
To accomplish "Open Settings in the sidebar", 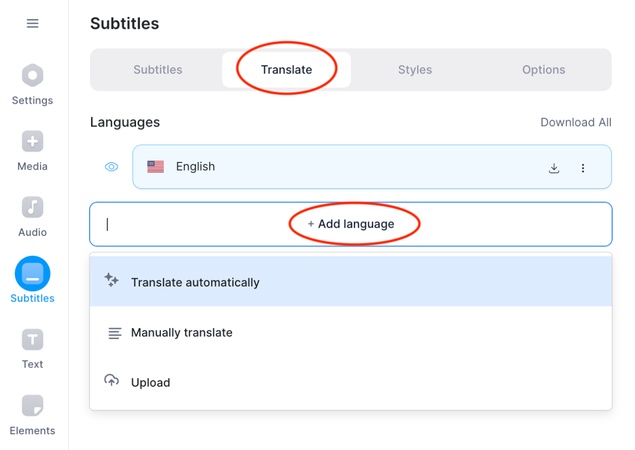I will click(32, 85).
